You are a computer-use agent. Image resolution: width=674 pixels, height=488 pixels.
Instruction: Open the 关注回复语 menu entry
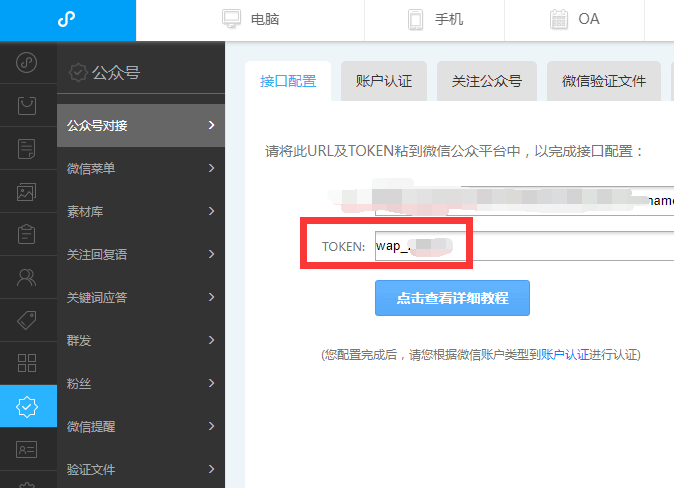click(141, 255)
